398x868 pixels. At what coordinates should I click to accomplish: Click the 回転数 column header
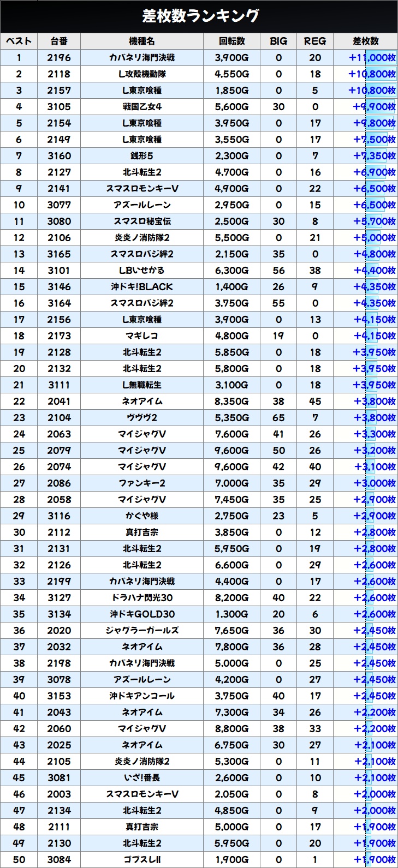tap(232, 41)
